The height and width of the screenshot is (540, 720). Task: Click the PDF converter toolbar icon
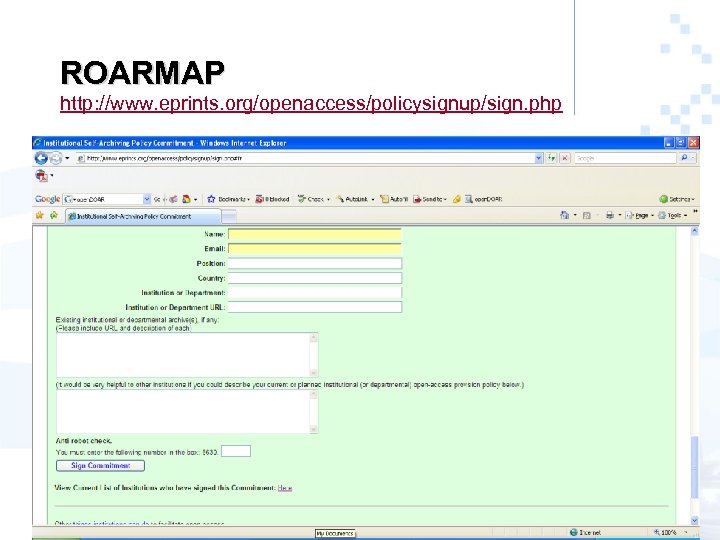point(41,175)
